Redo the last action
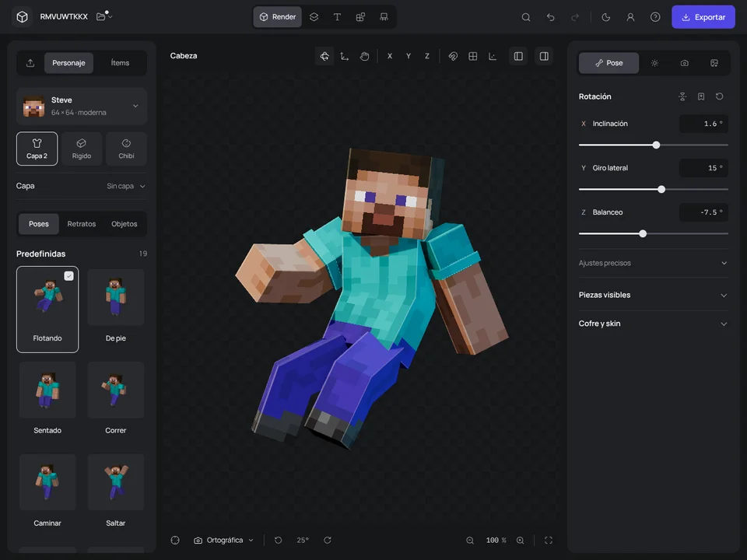 pyautogui.click(x=575, y=17)
